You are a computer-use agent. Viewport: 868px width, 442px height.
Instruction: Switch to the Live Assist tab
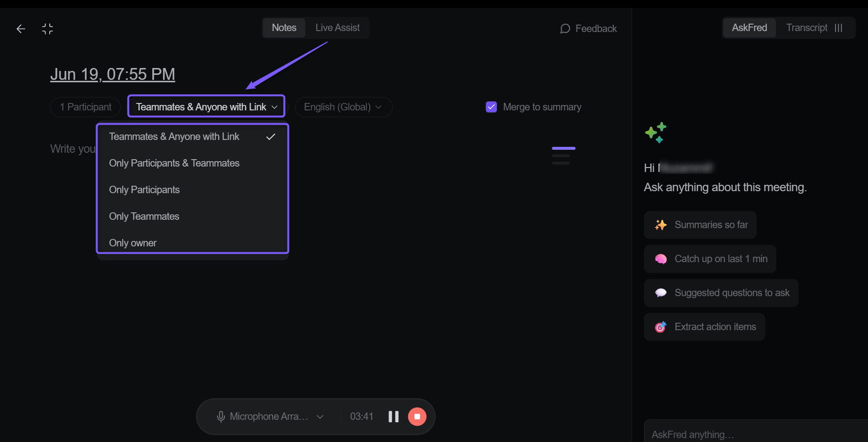click(337, 28)
